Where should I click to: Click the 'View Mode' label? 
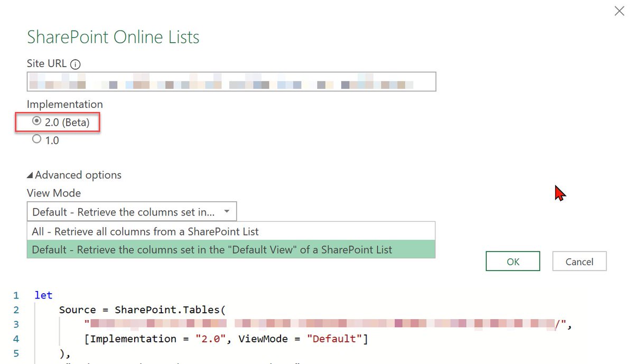point(54,193)
